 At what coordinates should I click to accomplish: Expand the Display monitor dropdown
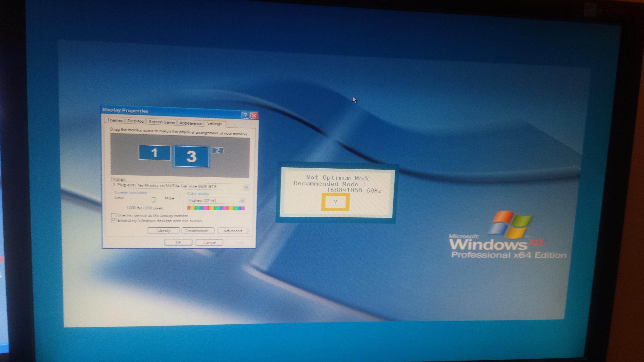click(246, 187)
